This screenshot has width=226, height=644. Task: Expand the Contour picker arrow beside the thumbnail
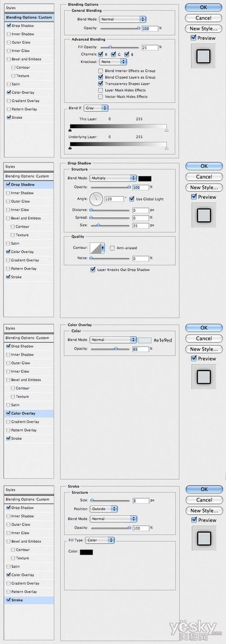[x=104, y=248]
